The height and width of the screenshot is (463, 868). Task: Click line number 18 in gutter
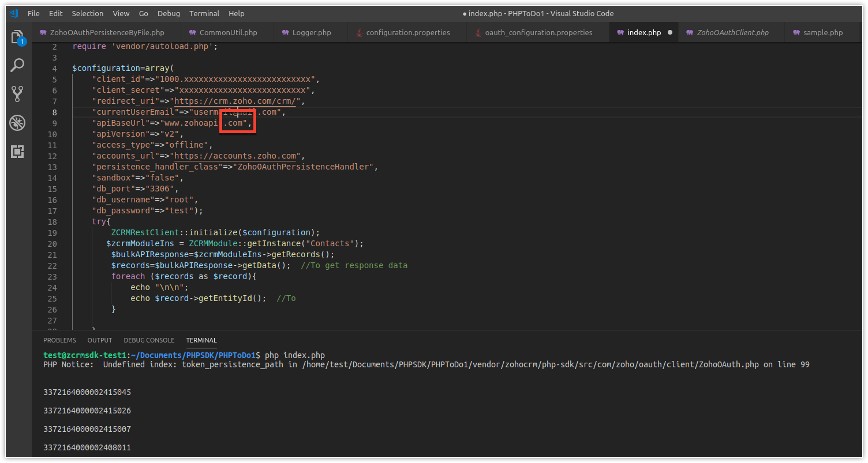point(52,221)
